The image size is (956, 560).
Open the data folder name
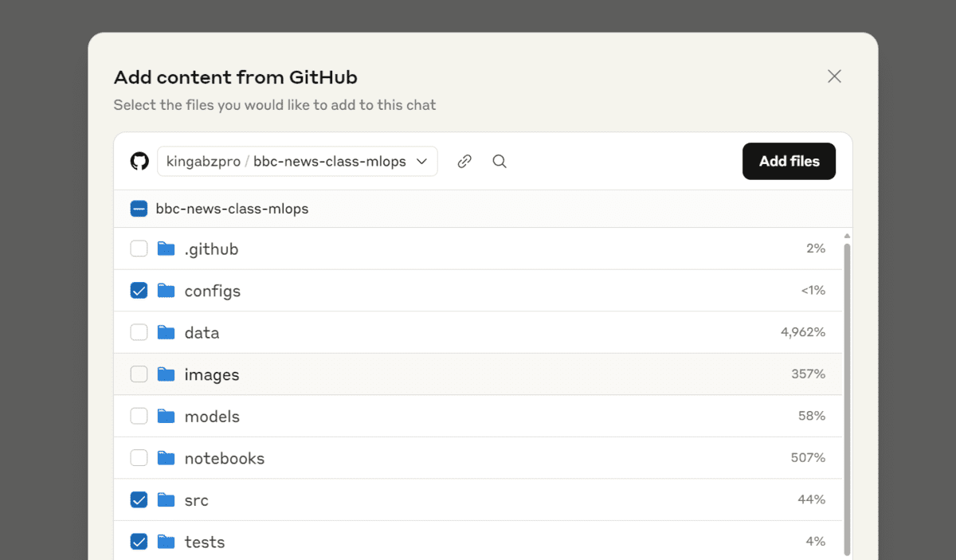pos(202,333)
